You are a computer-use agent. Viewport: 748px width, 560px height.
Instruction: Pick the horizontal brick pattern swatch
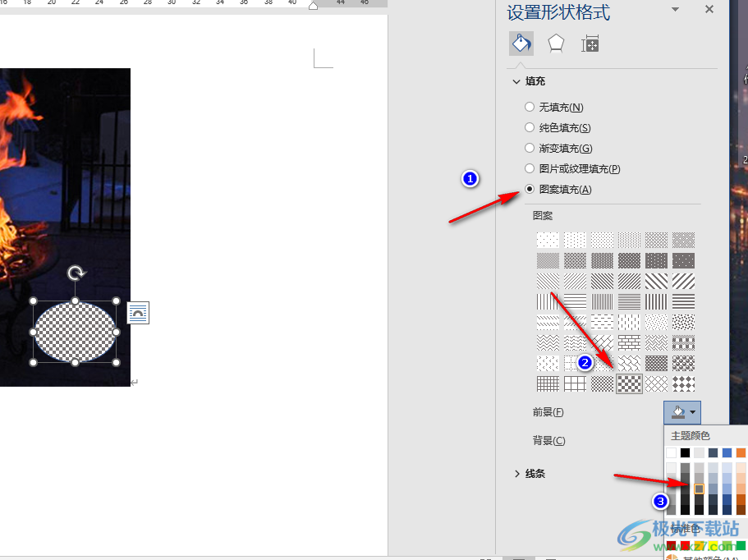629,342
